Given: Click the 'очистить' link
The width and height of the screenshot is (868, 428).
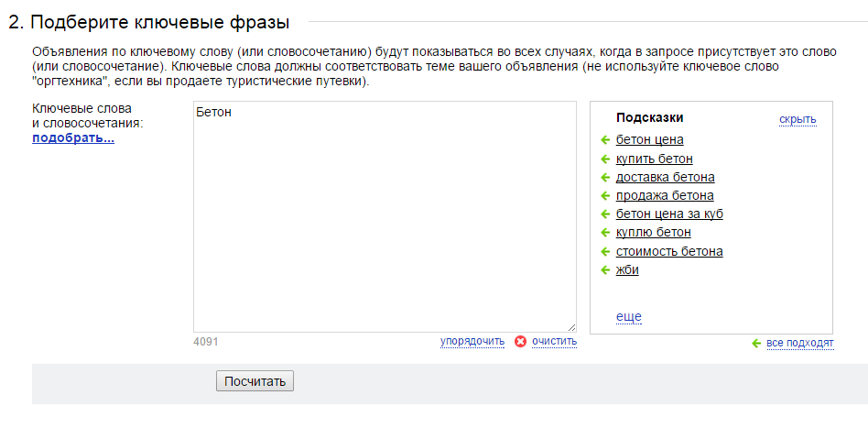Looking at the screenshot, I should (x=554, y=341).
